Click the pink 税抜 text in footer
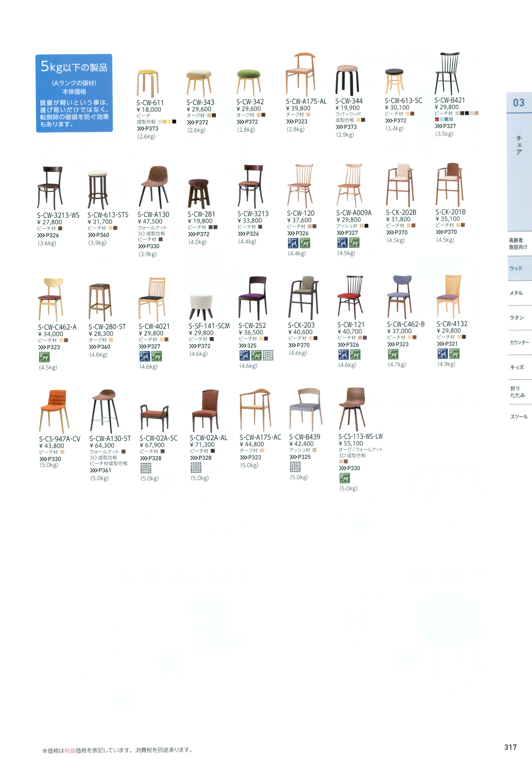Image resolution: width=532 pixels, height=768 pixels. 70,750
